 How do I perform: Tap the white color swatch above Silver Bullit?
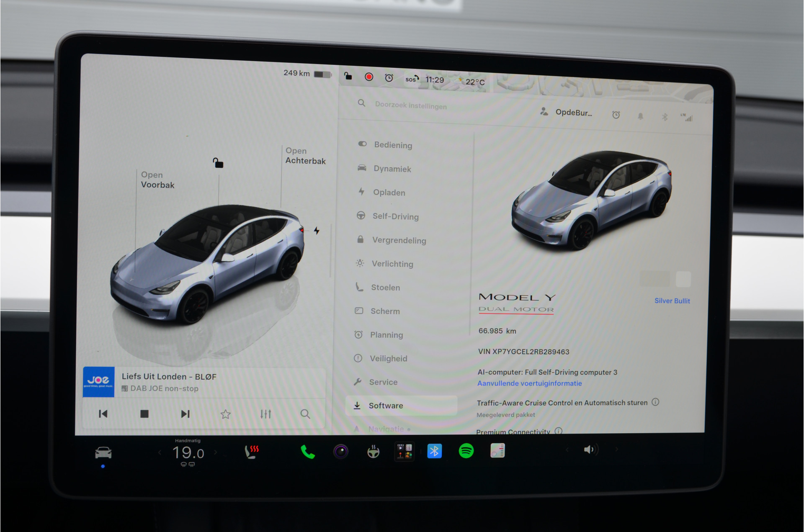[683, 279]
